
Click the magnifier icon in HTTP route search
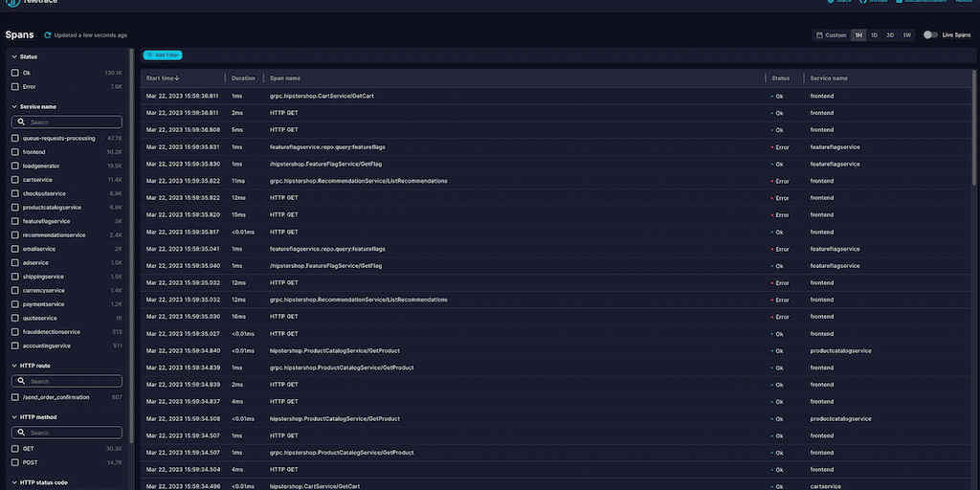pyautogui.click(x=22, y=381)
